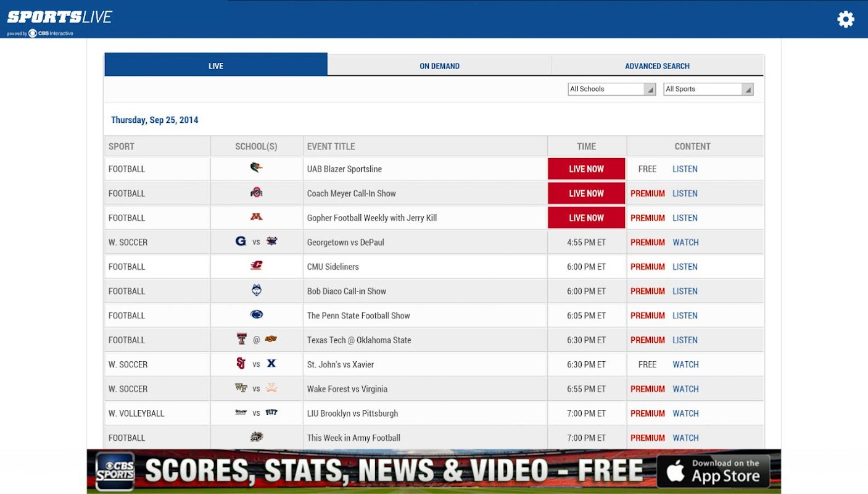Click Live Now for UAB Blazer Sportsline
This screenshot has height=494, width=868.
click(586, 169)
